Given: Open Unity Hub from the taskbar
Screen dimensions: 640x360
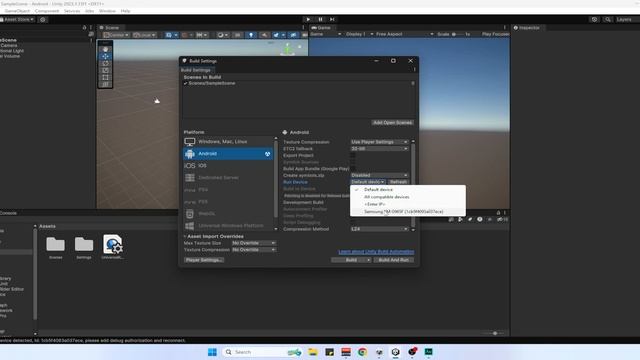Looking at the screenshot, I should 395,352.
